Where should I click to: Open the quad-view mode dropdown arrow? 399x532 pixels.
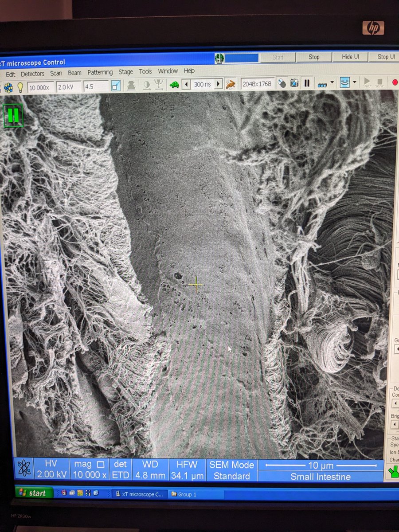click(x=332, y=83)
